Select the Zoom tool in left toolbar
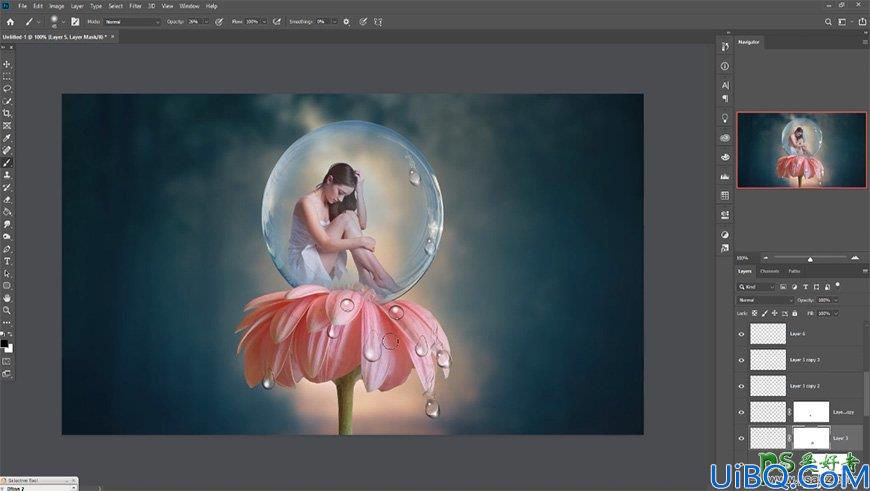 click(7, 310)
